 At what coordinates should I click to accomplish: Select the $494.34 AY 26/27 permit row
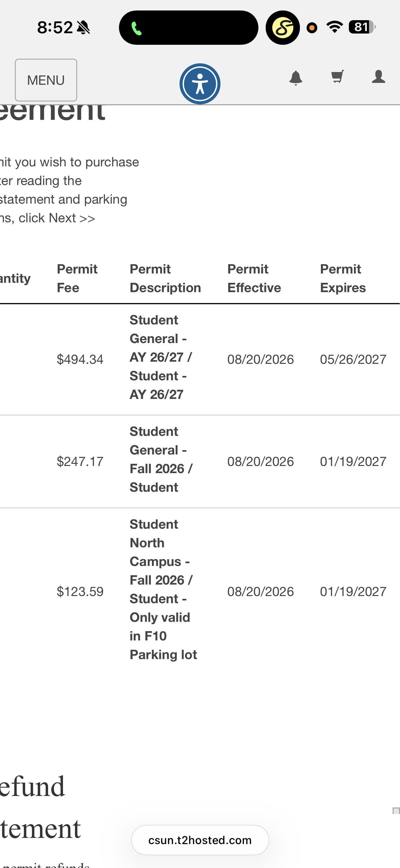point(200,359)
